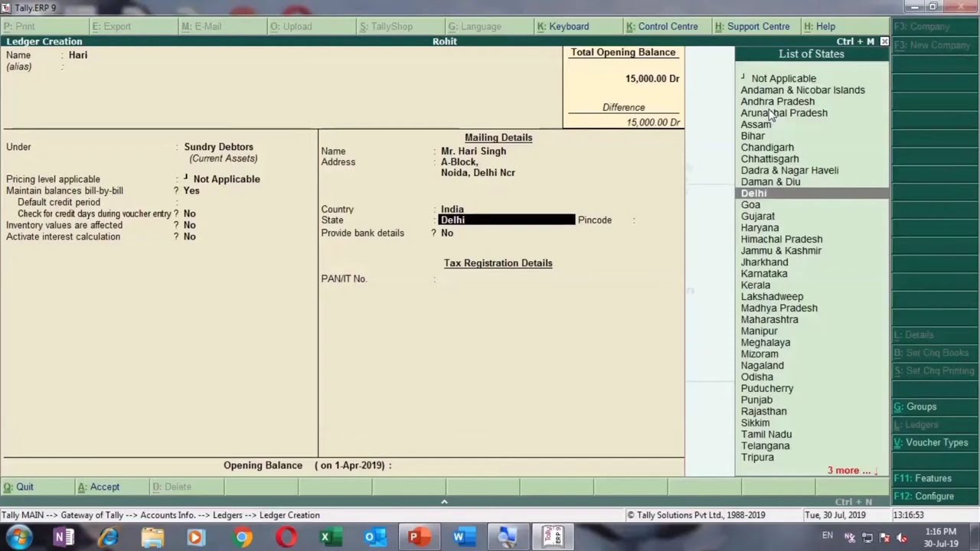Image resolution: width=980 pixels, height=551 pixels.
Task: Expand the bottom calculator panel arrow
Action: pyautogui.click(x=444, y=501)
